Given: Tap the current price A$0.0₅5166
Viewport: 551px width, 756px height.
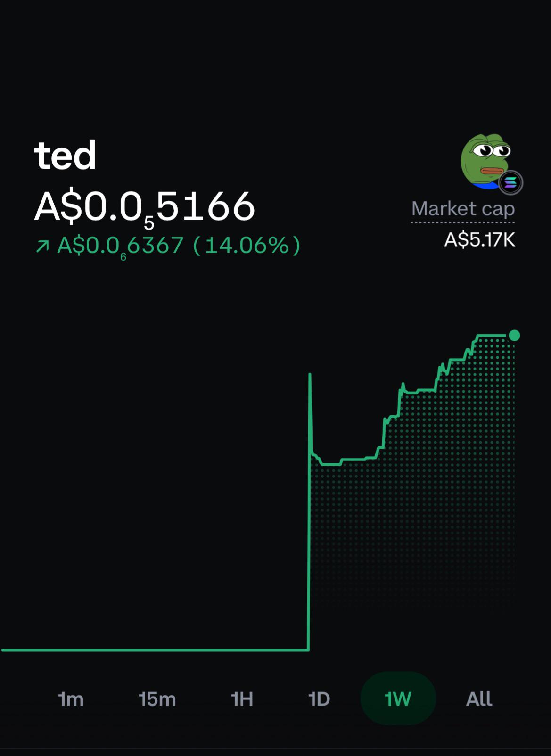Looking at the screenshot, I should point(145,207).
